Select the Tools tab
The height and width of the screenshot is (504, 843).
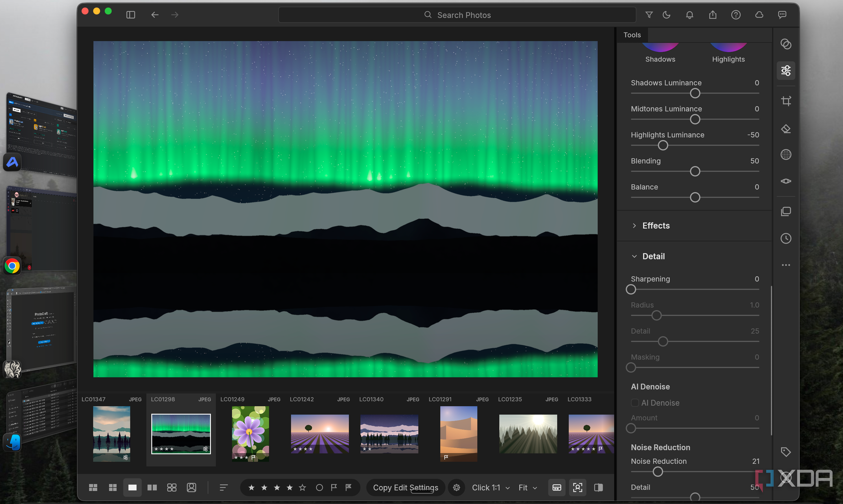click(x=632, y=35)
